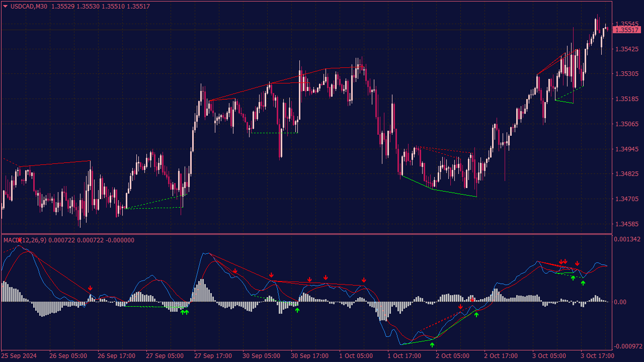
Task: Select the 1.35530 high value in header
Action: click(x=87, y=7)
